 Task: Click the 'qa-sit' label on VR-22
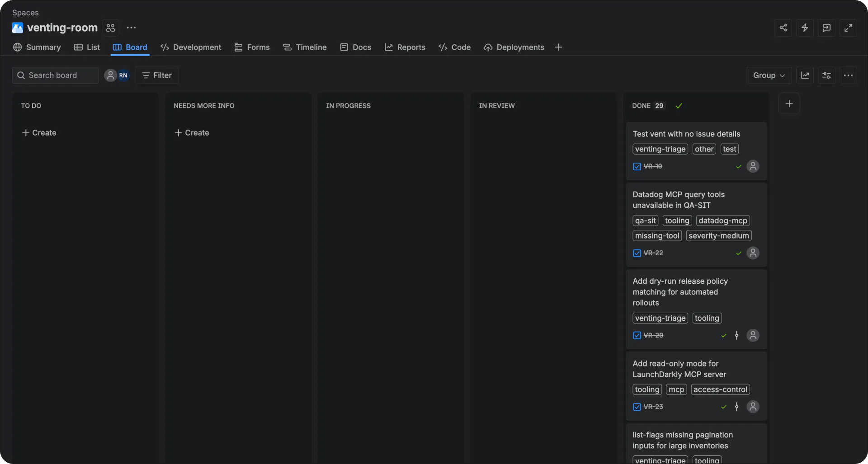(646, 220)
